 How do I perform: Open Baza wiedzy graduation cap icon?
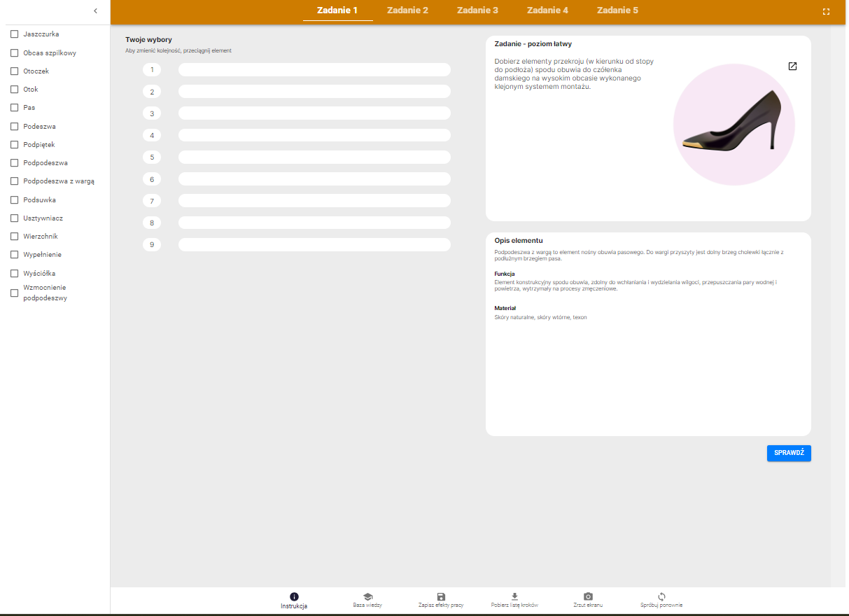tap(367, 596)
